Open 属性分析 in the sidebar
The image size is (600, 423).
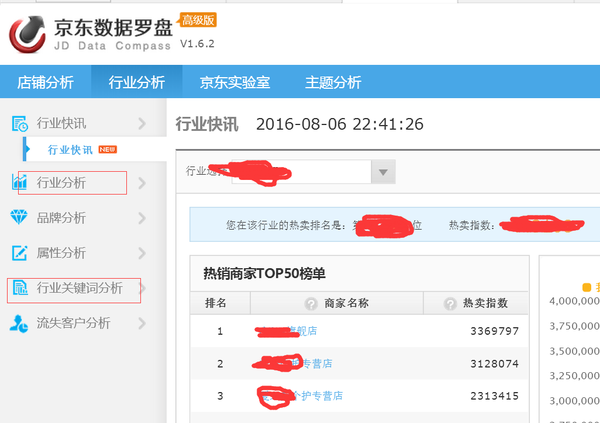click(x=61, y=253)
